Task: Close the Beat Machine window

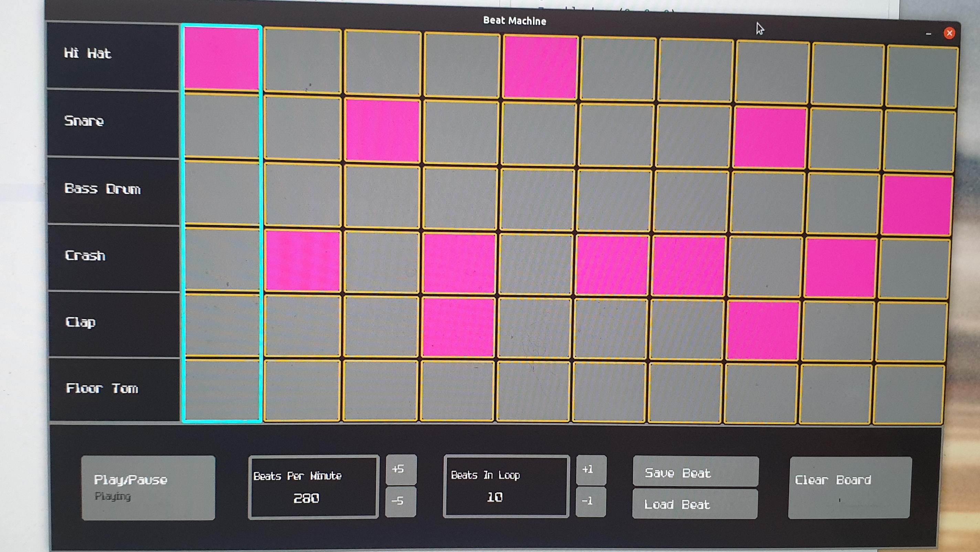Action: coord(950,33)
